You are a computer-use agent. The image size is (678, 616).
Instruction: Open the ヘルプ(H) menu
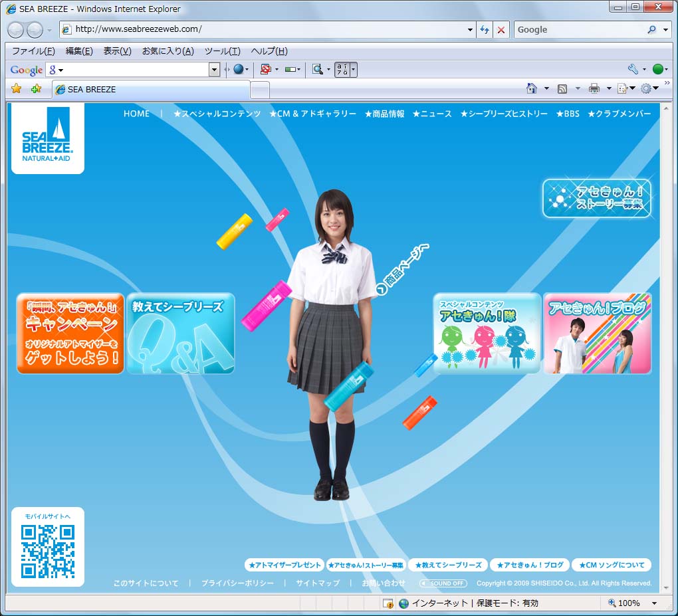click(x=269, y=51)
